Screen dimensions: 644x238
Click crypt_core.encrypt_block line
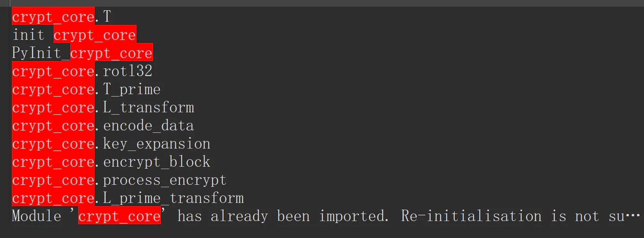point(111,162)
